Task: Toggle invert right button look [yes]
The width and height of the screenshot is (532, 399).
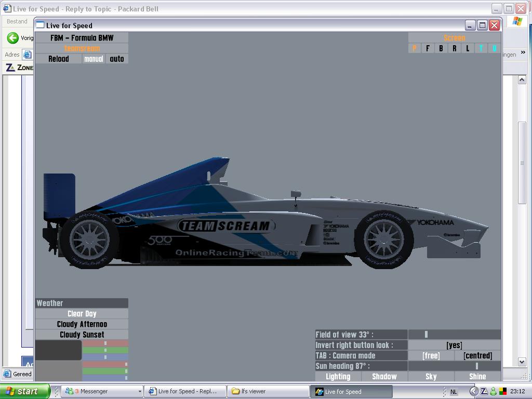Action: click(454, 345)
